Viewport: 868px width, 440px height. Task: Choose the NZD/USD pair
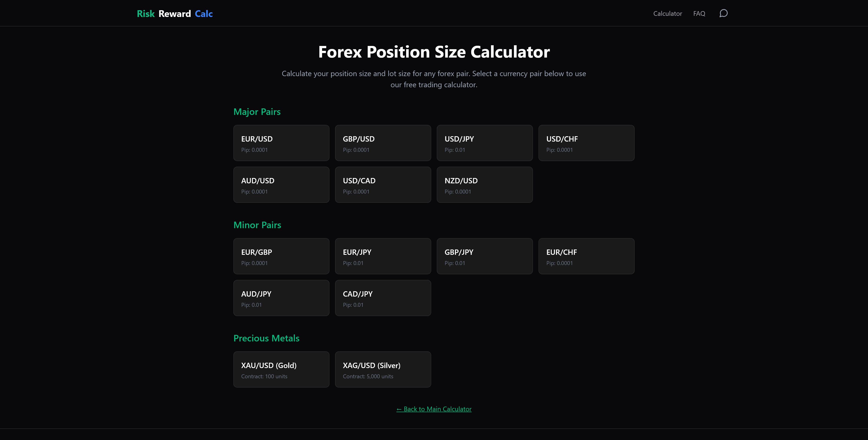click(x=485, y=184)
